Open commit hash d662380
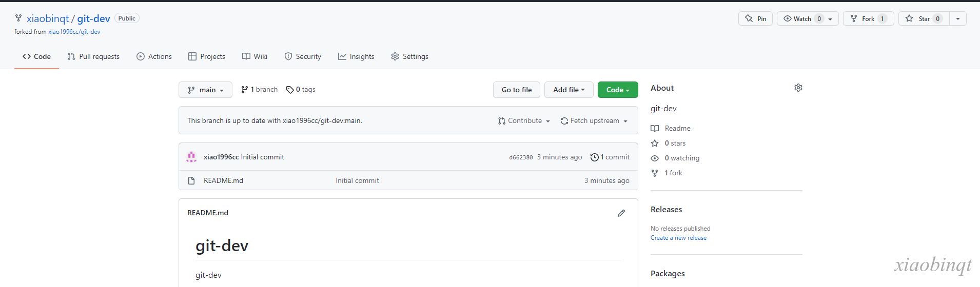980x287 pixels. (x=521, y=157)
